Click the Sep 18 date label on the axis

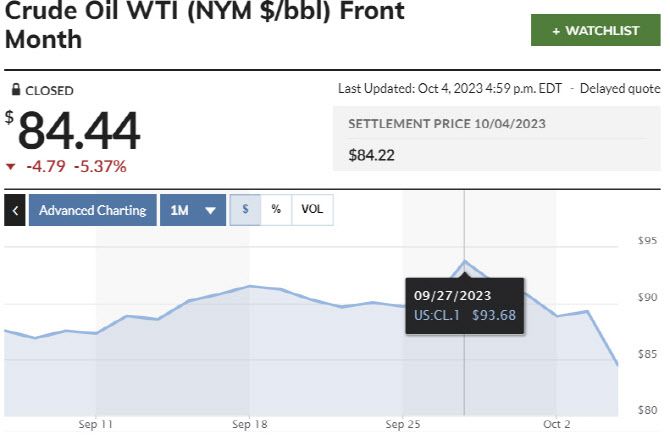249,424
